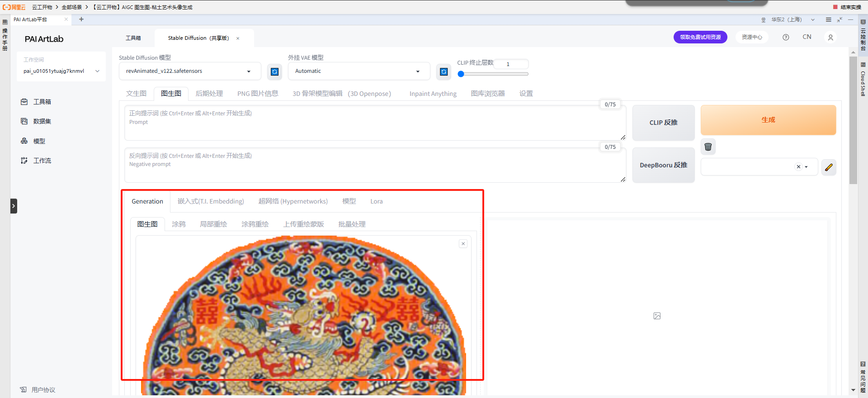Open the hamburger menu icon near region
The height and width of the screenshot is (398, 868).
[x=828, y=19]
